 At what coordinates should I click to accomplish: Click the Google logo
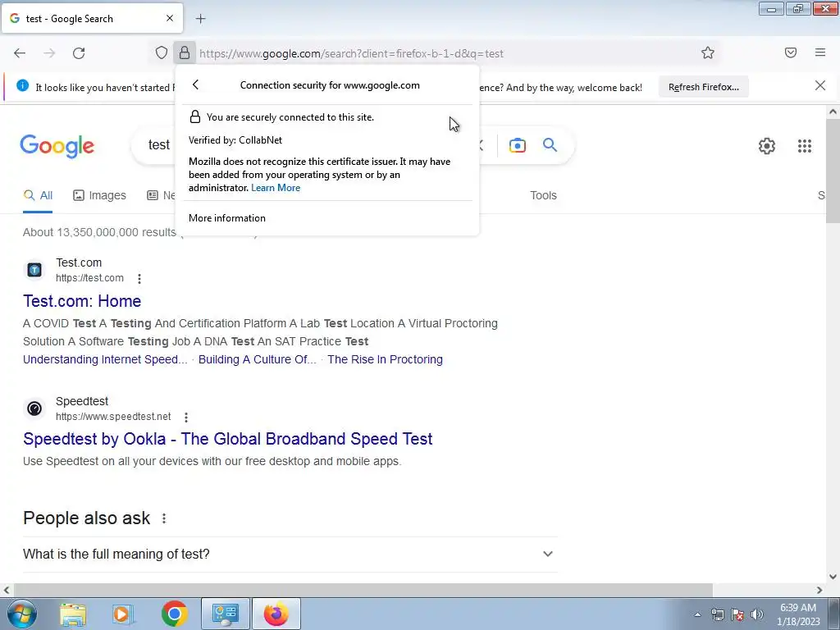(57, 146)
